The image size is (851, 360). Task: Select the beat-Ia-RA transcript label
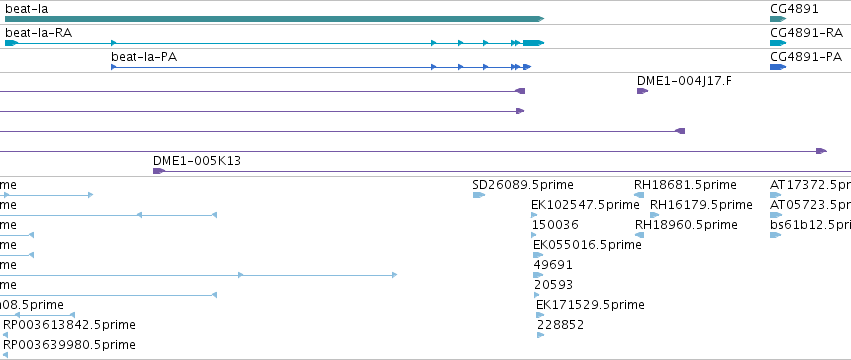click(x=39, y=33)
